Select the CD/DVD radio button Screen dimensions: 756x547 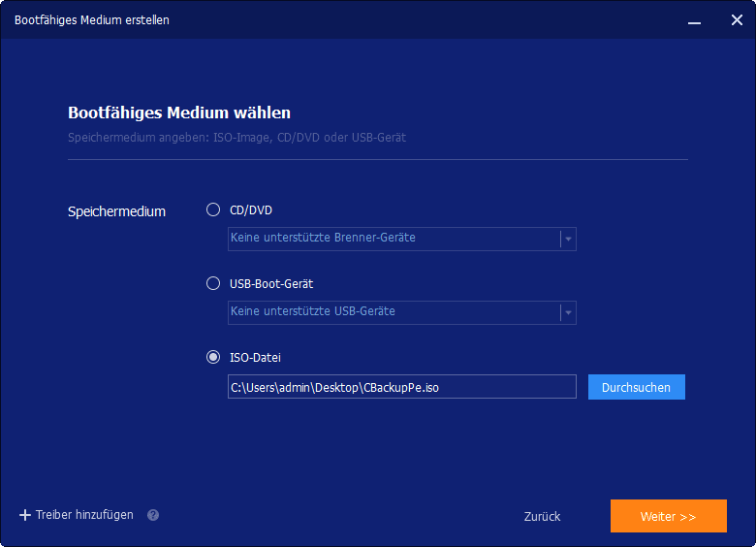tap(213, 209)
